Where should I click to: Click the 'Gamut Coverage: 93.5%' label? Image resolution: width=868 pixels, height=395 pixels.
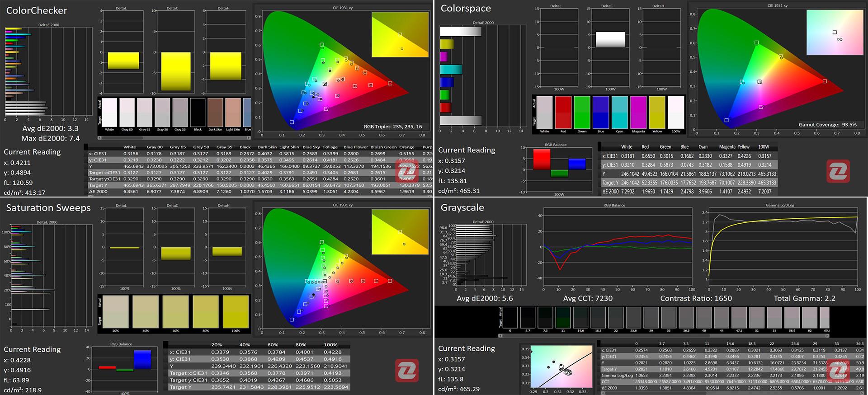coord(827,125)
